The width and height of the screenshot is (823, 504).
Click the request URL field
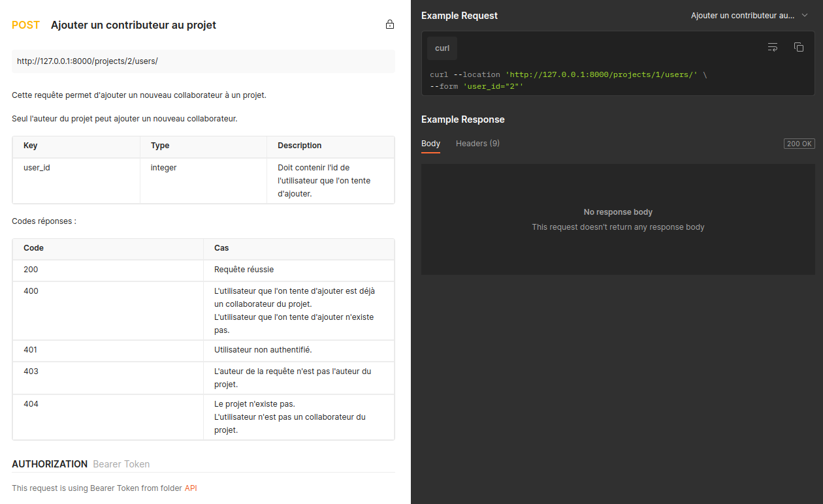[203, 61]
